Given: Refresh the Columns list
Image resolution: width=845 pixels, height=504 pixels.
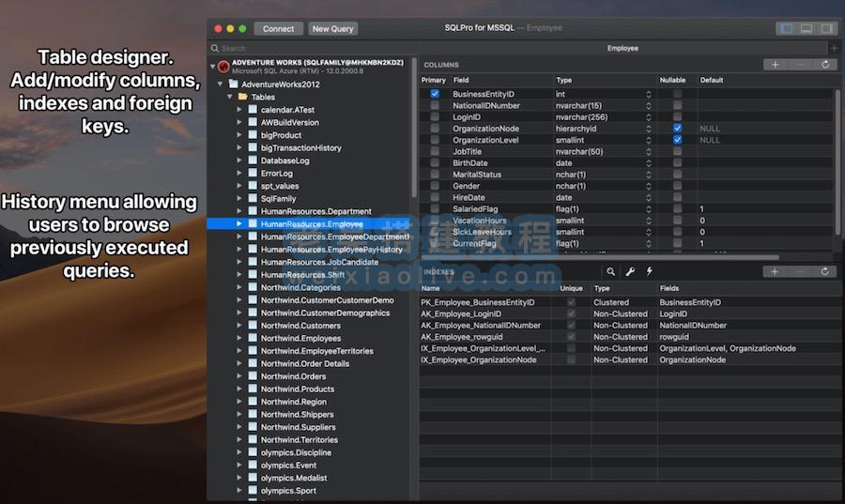Looking at the screenshot, I should pos(824,65).
